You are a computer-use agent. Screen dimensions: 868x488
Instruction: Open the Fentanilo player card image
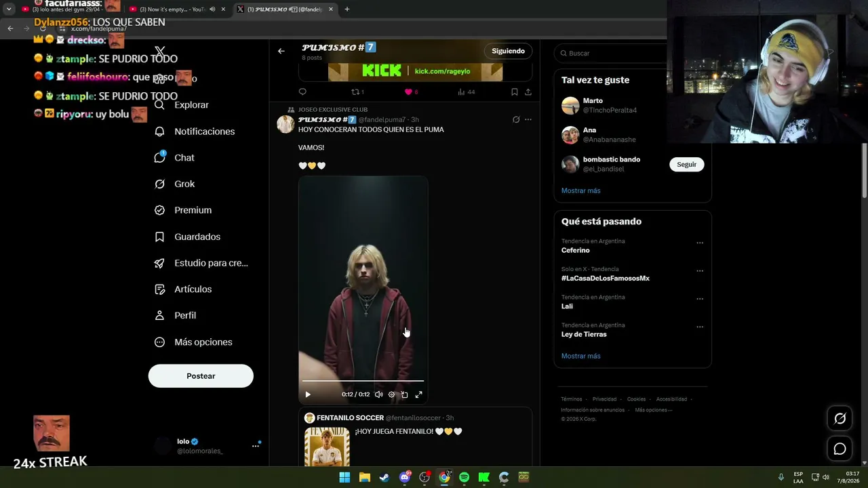point(327,447)
